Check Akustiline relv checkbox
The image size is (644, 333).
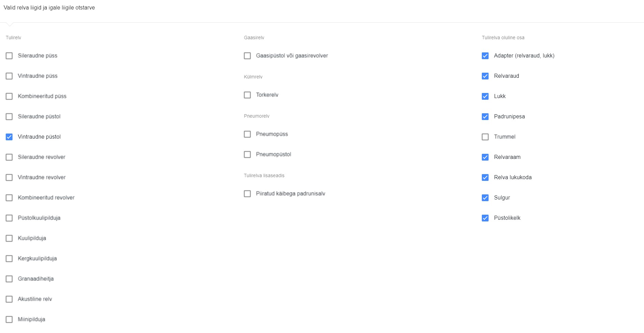pyautogui.click(x=9, y=299)
